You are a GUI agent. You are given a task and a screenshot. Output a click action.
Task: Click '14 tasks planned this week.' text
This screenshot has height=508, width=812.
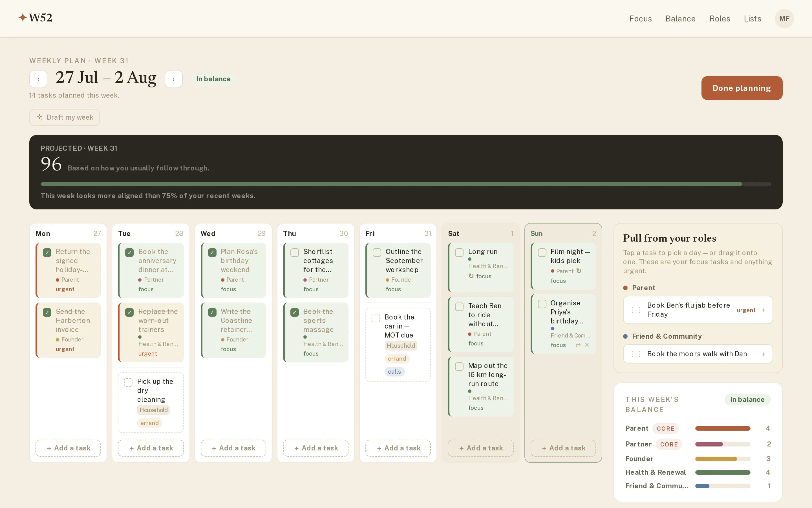coord(74,95)
